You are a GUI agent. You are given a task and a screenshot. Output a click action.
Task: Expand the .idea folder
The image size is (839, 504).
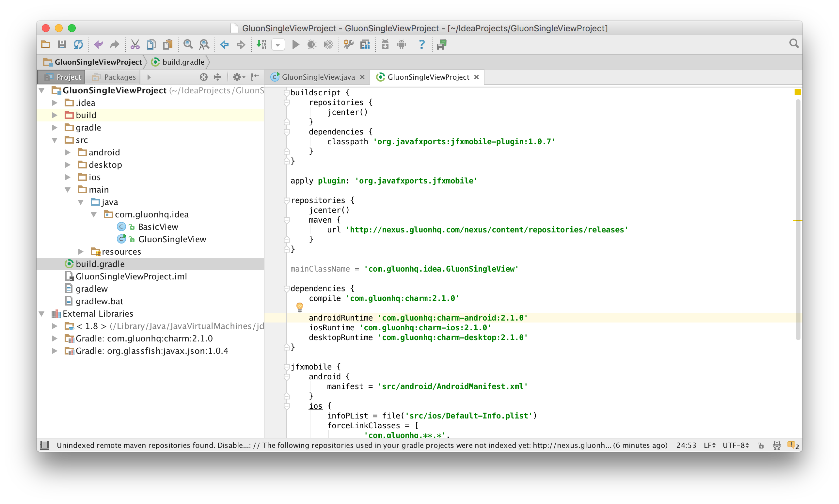point(54,102)
